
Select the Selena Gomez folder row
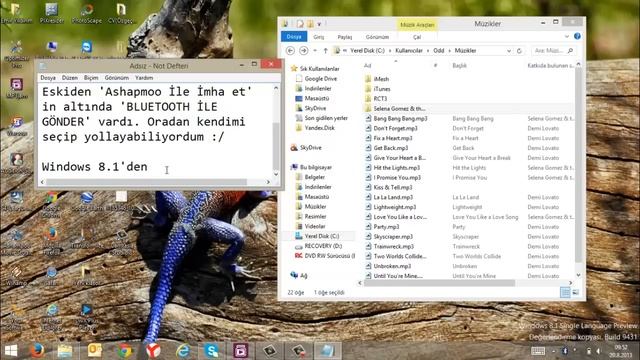pyautogui.click(x=468, y=109)
